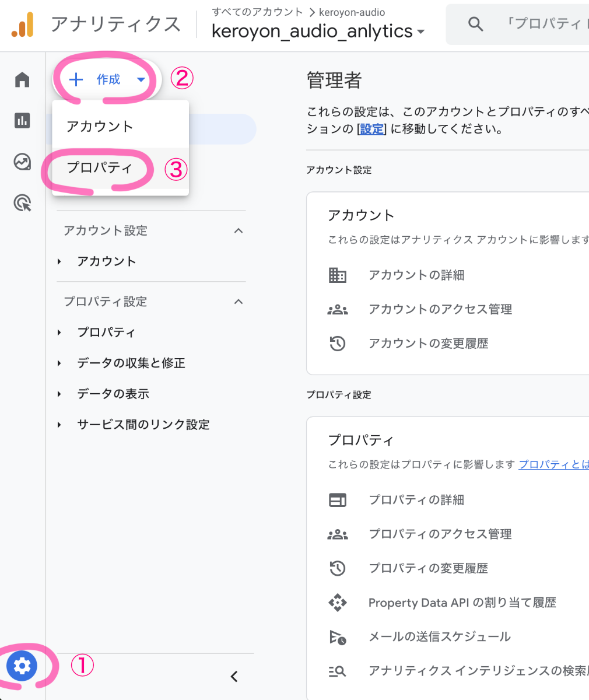The image size is (589, 700).
Task: Expand サービス間のリンク設定 tree item
Action: click(143, 425)
